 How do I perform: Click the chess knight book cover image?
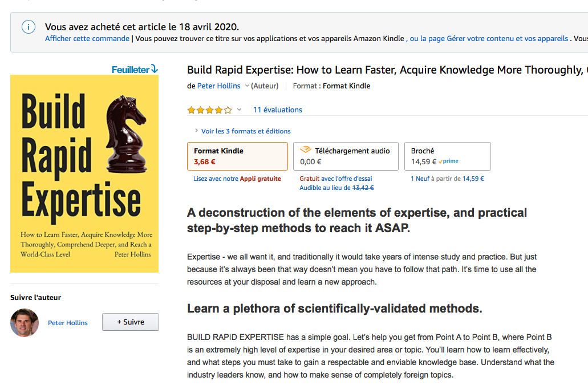point(84,173)
